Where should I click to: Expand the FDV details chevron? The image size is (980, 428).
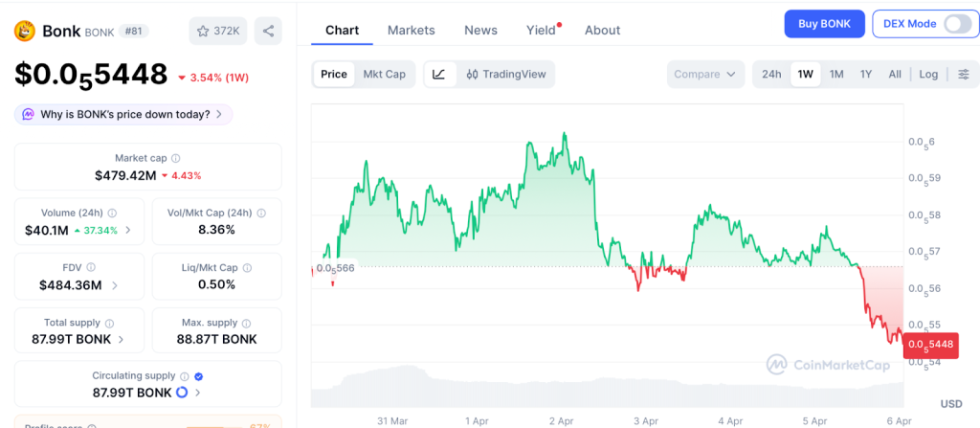click(114, 285)
